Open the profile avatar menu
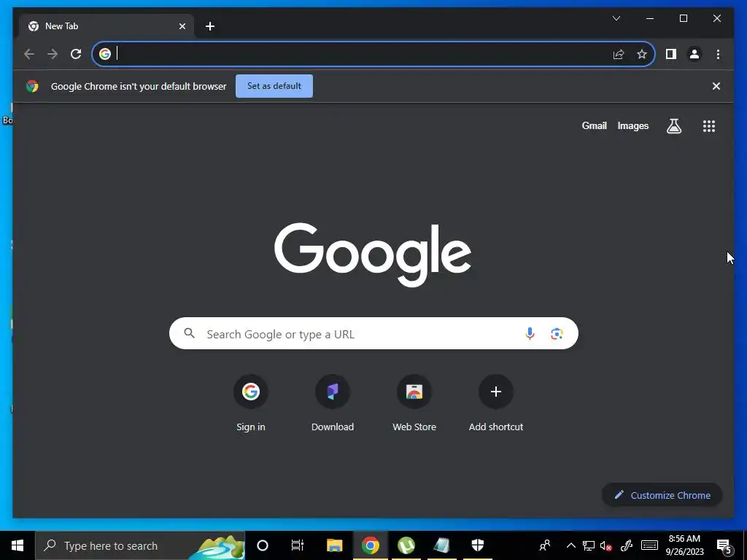This screenshot has height=560, width=747. click(x=694, y=54)
